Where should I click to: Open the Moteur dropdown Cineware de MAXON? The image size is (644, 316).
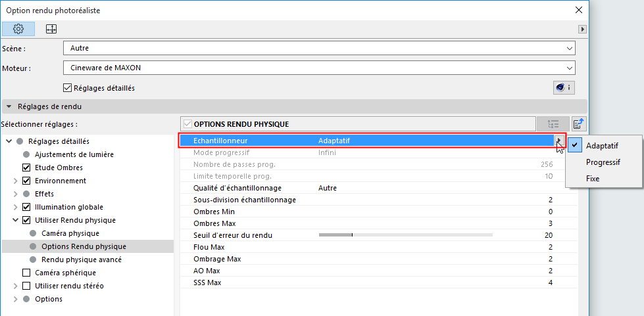click(319, 68)
